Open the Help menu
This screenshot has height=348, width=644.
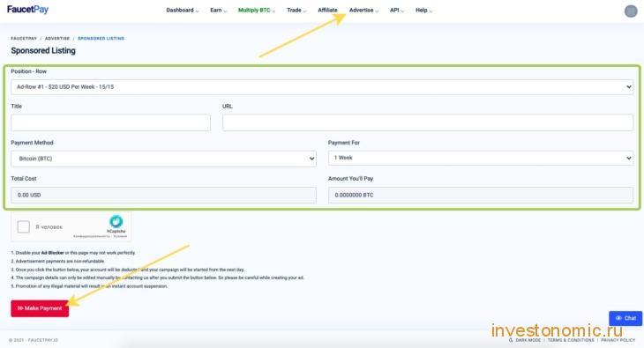coord(423,11)
